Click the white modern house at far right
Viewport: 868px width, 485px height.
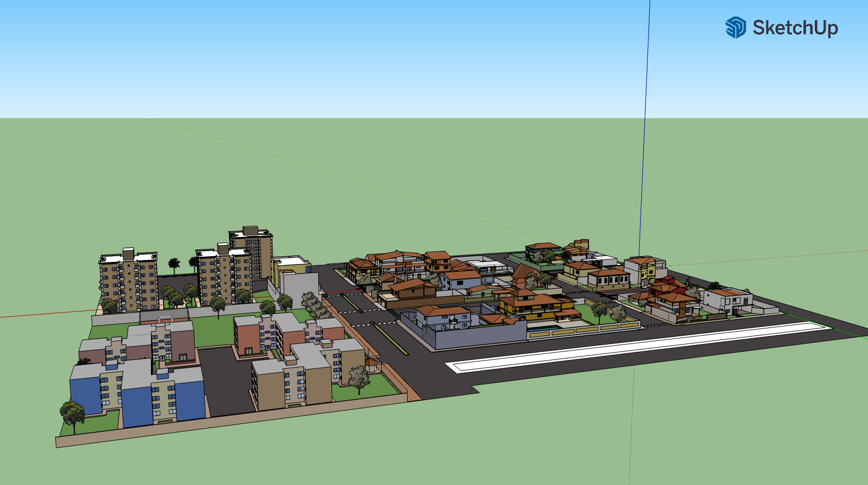click(727, 300)
